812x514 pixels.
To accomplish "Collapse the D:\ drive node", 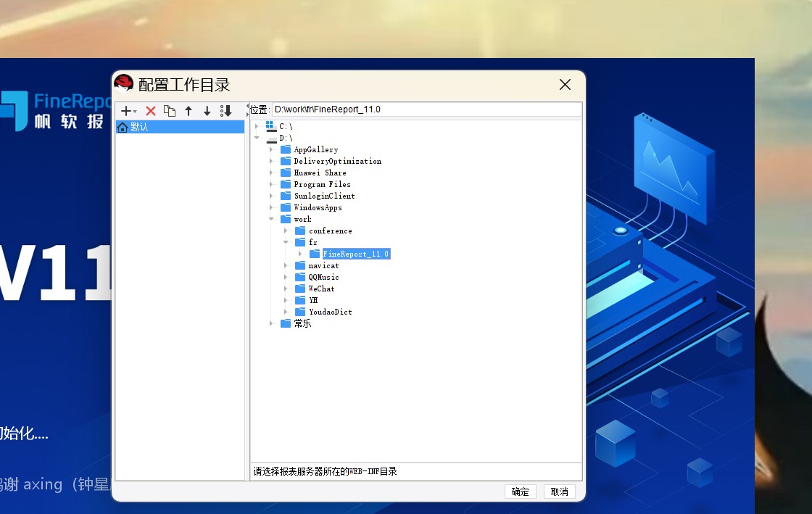I will coord(257,138).
